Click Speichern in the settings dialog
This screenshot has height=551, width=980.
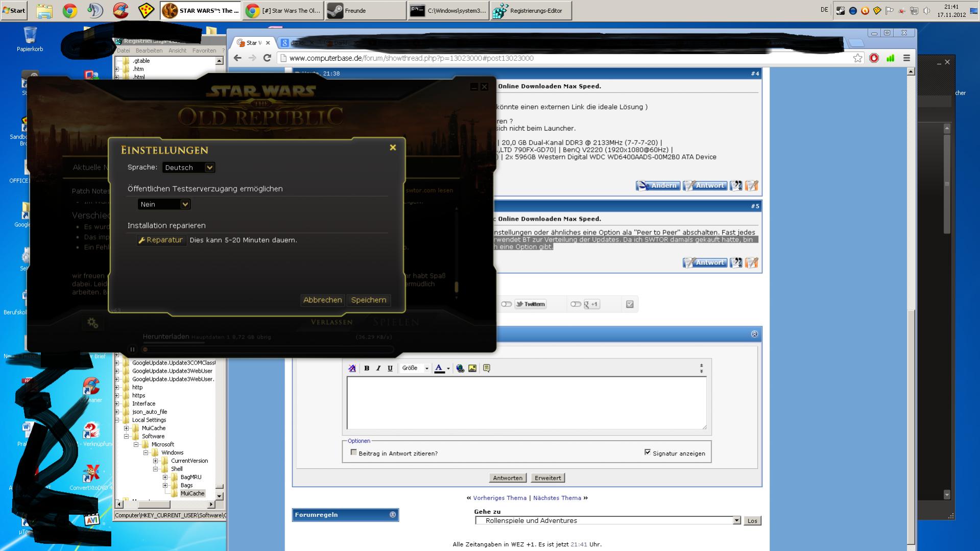click(x=369, y=300)
